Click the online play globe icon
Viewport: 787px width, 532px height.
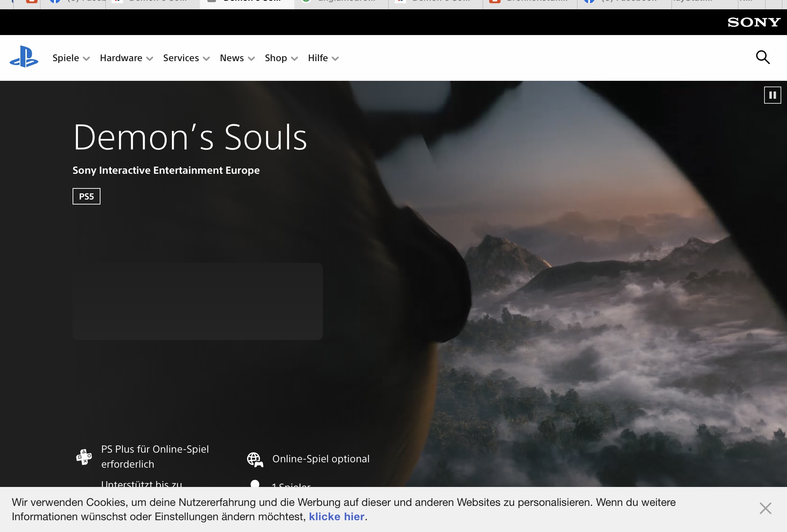click(255, 459)
